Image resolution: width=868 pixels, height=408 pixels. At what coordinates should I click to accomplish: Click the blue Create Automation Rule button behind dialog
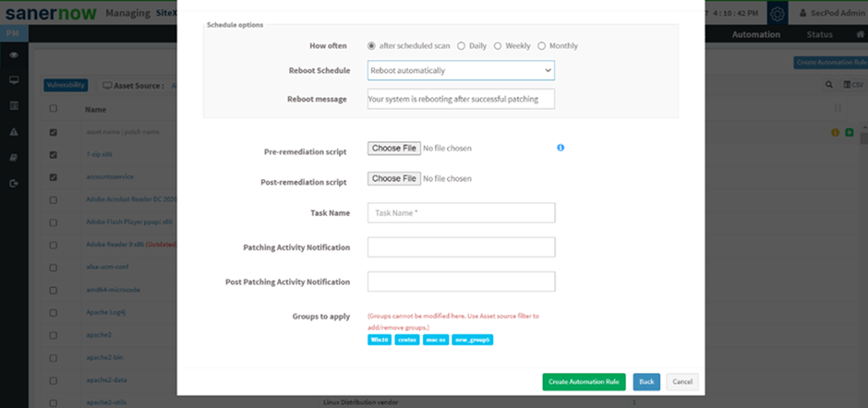point(830,63)
